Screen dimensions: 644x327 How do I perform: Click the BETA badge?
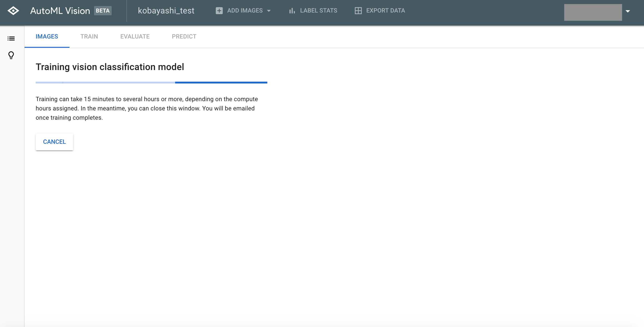point(103,11)
